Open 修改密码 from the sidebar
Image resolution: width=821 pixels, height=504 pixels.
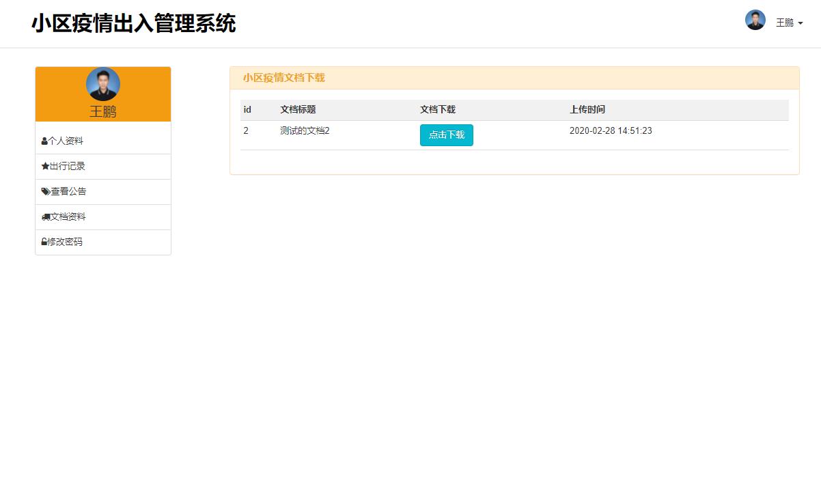coord(64,242)
